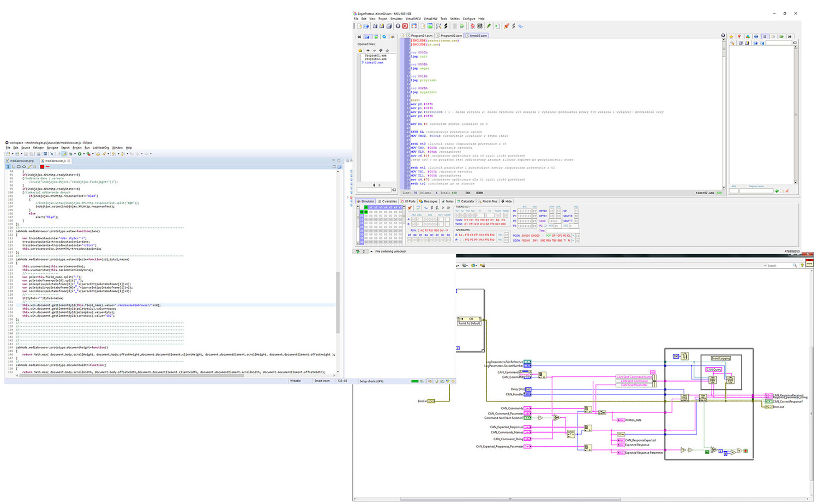818x504 pixels.
Task: Open LabNodeOrg menu in Eclipse
Action: pyautogui.click(x=101, y=148)
